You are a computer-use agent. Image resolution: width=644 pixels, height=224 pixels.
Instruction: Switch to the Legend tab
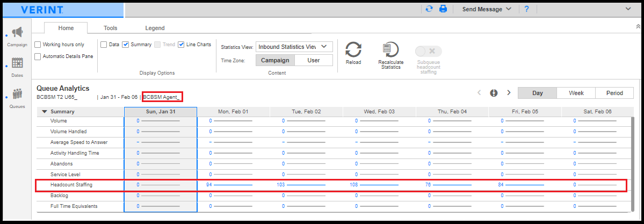click(x=155, y=28)
